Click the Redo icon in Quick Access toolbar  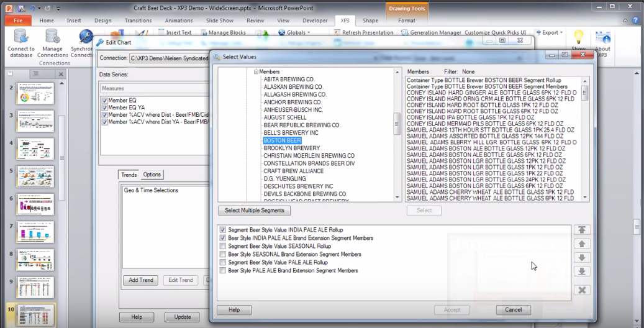point(48,8)
